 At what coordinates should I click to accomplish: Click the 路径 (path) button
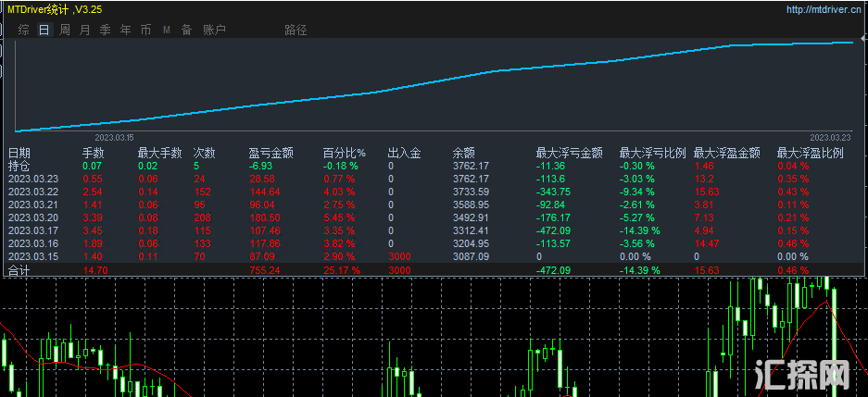[296, 30]
